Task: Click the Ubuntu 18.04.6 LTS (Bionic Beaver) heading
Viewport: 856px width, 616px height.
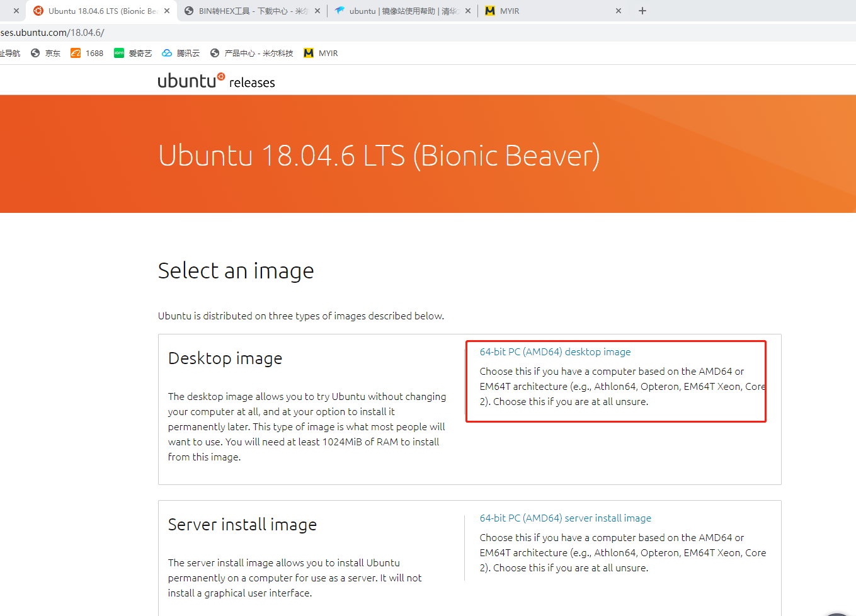Action: click(379, 156)
